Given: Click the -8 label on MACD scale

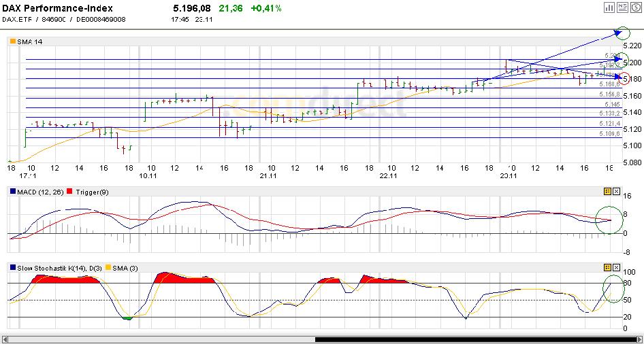Looking at the screenshot, I should pyautogui.click(x=627, y=253).
